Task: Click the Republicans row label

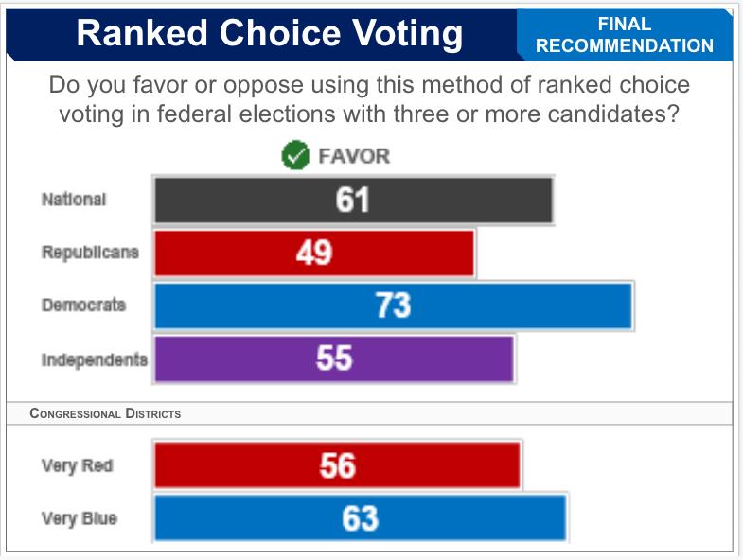Action: 90,253
